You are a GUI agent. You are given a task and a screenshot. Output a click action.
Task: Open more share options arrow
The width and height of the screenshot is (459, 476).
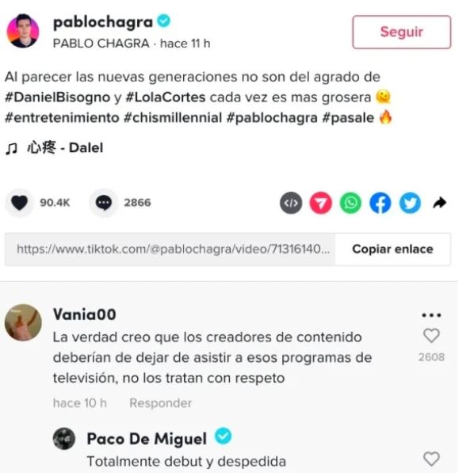[439, 203]
